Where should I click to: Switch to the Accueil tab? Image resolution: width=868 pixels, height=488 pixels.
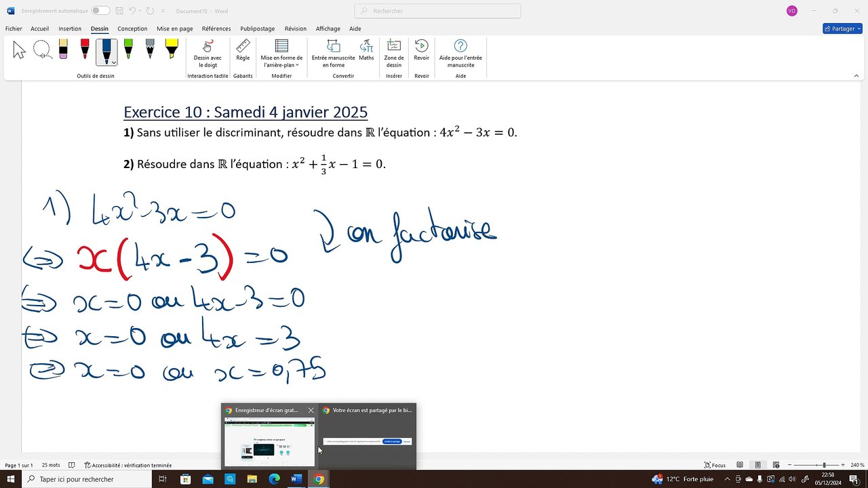click(x=39, y=28)
